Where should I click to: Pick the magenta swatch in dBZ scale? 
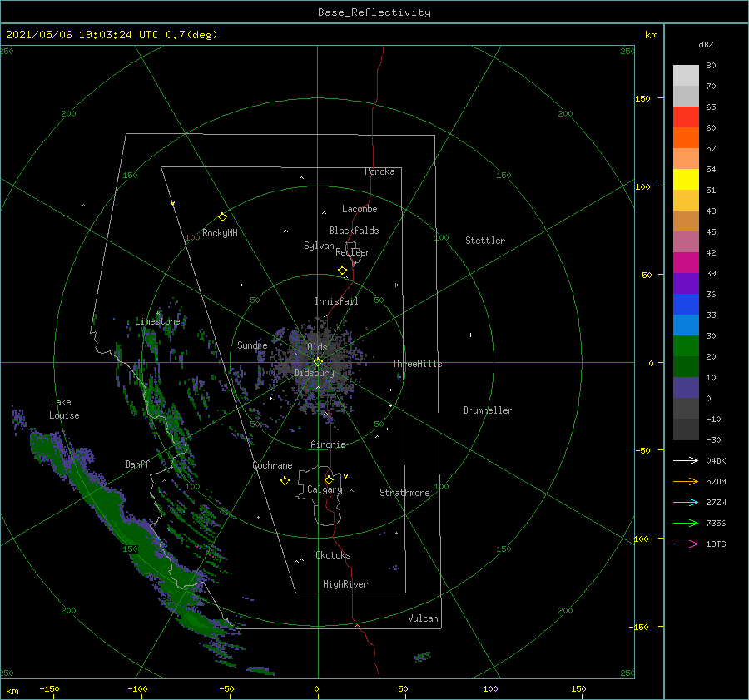click(x=686, y=263)
